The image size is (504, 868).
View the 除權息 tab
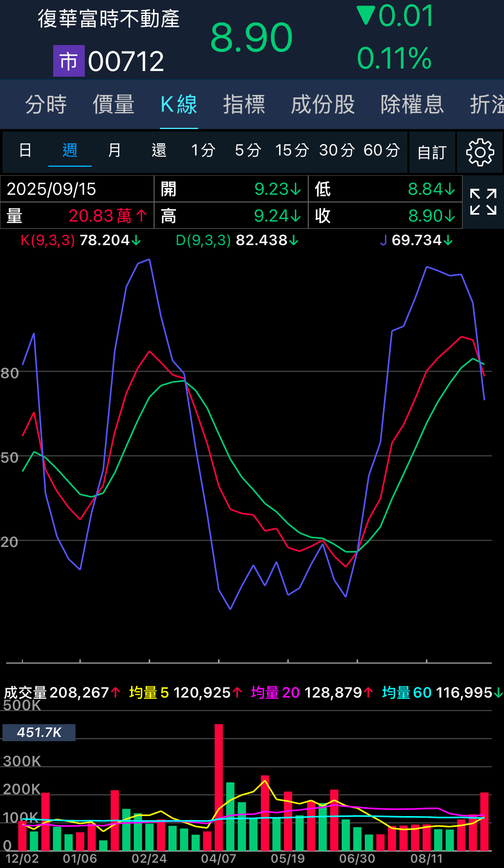(x=412, y=104)
